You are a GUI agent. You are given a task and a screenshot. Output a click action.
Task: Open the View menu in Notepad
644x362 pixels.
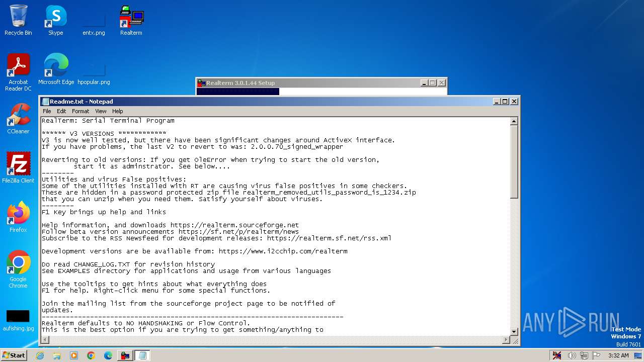tap(101, 111)
